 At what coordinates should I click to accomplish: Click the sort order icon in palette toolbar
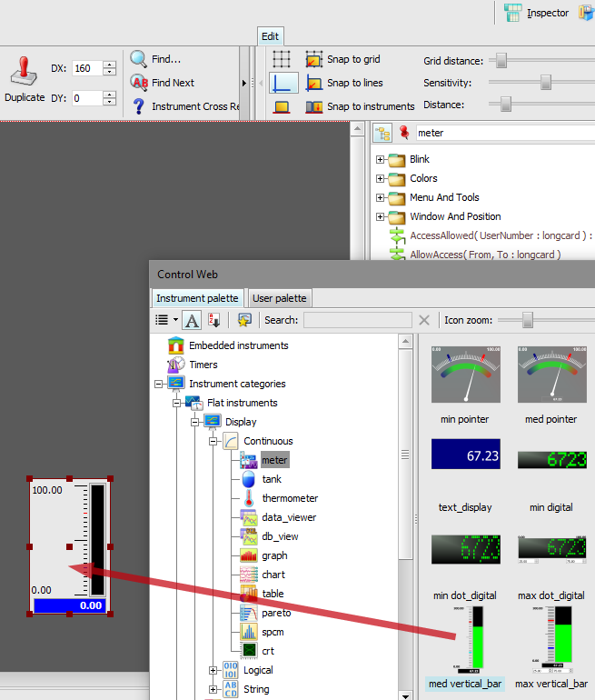214,320
